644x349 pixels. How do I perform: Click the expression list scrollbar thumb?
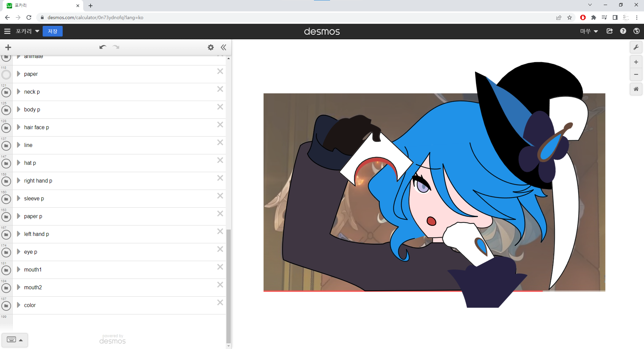pyautogui.click(x=228, y=286)
